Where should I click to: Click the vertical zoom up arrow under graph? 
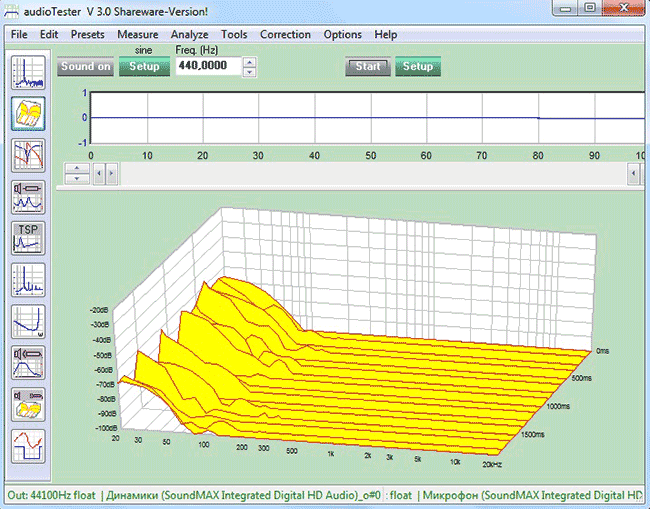tap(77, 168)
